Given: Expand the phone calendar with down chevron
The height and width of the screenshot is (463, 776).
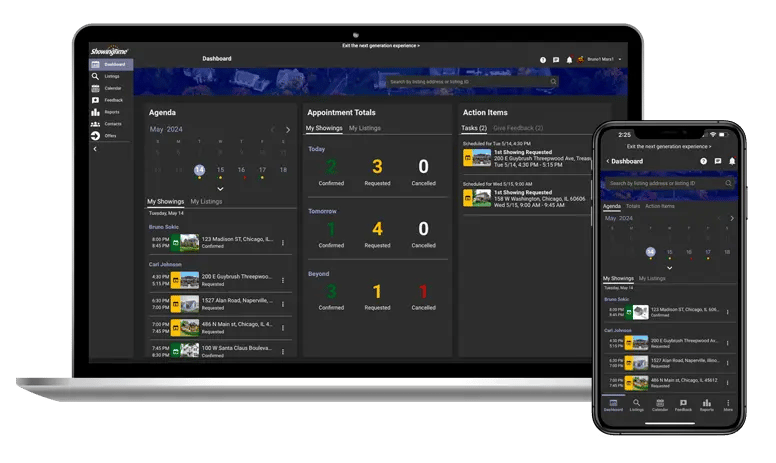Looking at the screenshot, I should tap(669, 268).
